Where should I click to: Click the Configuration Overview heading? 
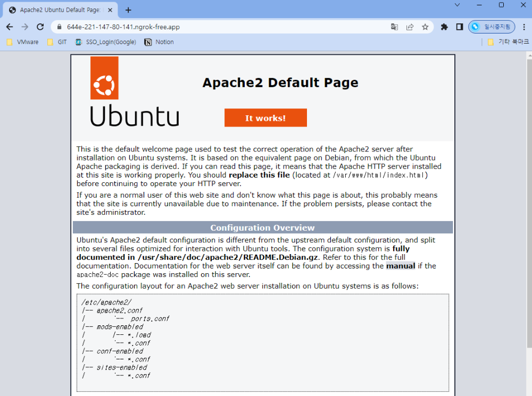click(x=263, y=228)
